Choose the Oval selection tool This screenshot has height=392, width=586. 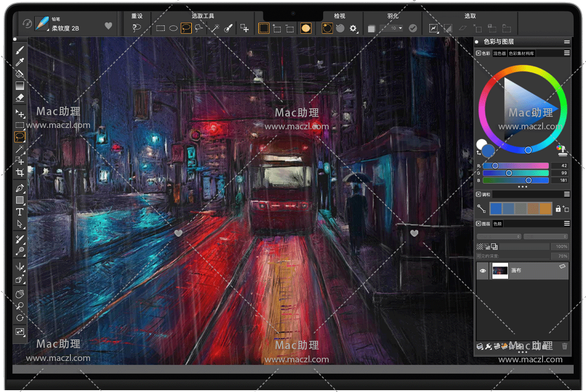click(173, 28)
